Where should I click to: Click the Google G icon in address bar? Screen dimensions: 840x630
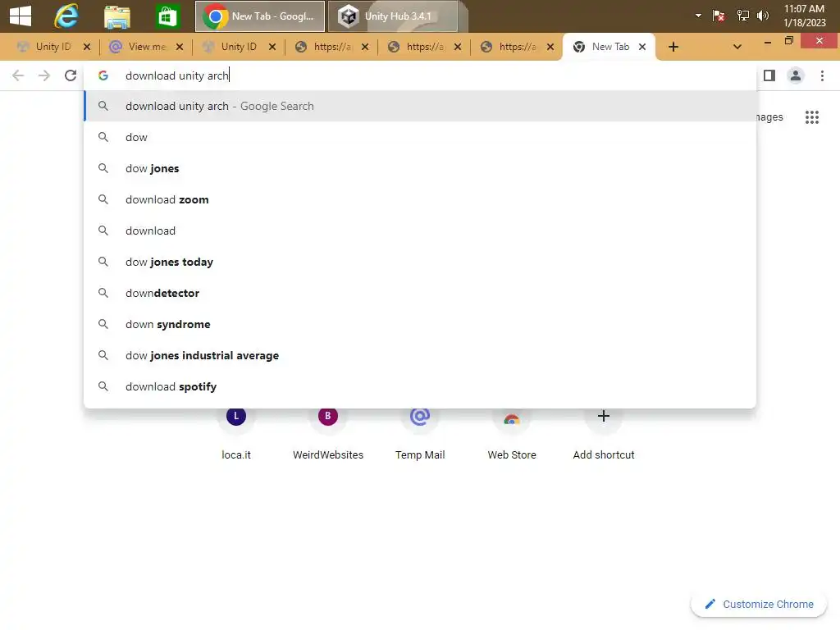[103, 75]
